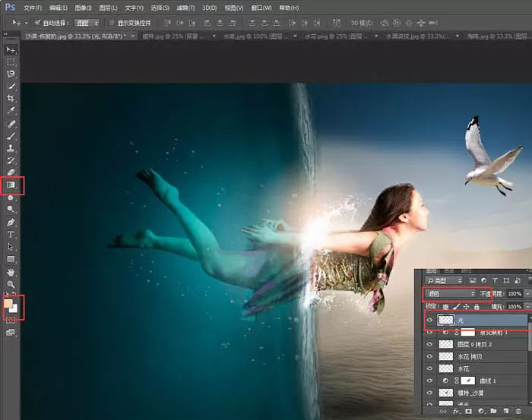The height and width of the screenshot is (420, 532).
Task: Select the Move tool
Action: [11, 50]
